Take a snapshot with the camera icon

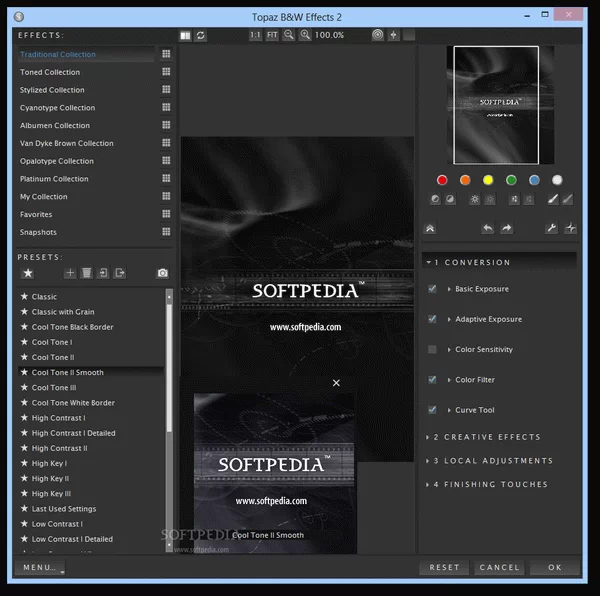tap(163, 273)
